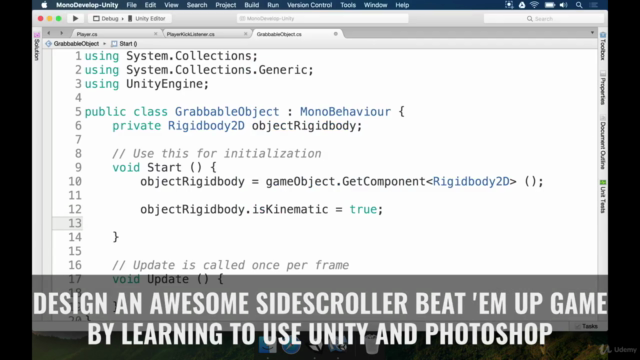The image size is (640, 360).
Task: Open the Start() member breadcrumb
Action: (124, 44)
